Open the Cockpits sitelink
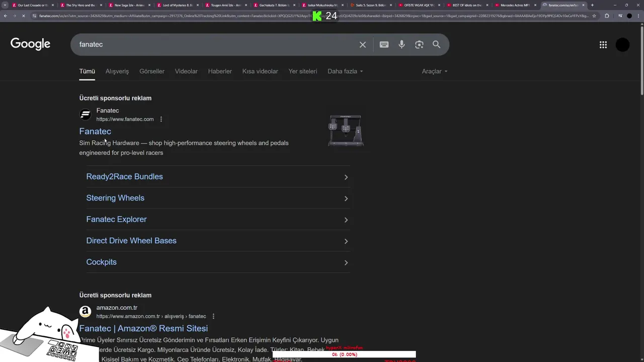The width and height of the screenshot is (644, 362). click(x=101, y=262)
